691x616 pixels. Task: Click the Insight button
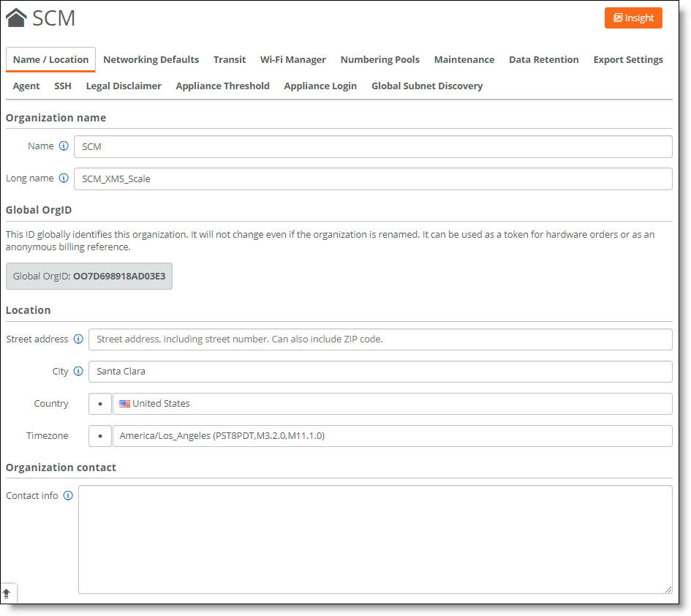coord(633,18)
